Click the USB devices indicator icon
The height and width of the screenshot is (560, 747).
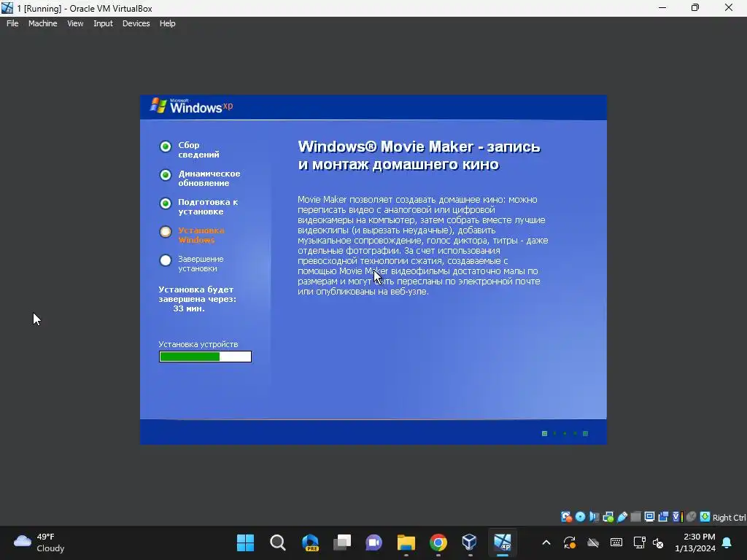click(622, 517)
